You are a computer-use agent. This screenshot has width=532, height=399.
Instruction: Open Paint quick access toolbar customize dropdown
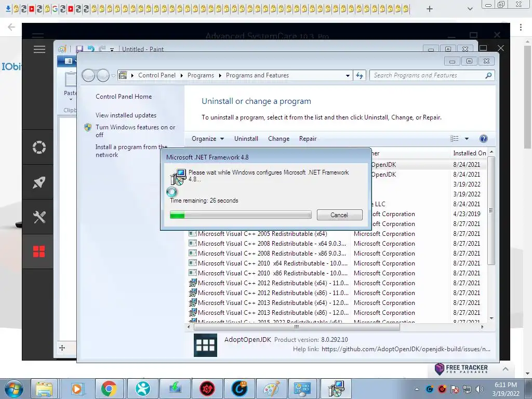[x=112, y=49]
